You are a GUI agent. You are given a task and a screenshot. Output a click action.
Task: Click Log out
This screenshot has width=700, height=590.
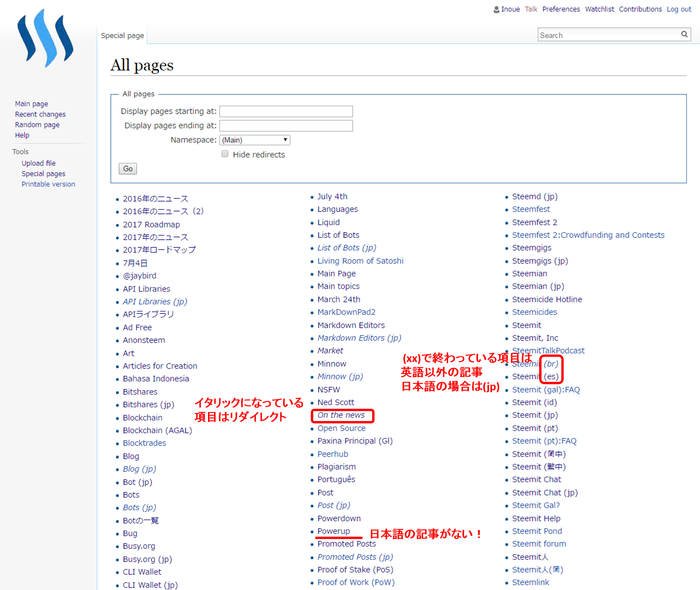coord(679,9)
